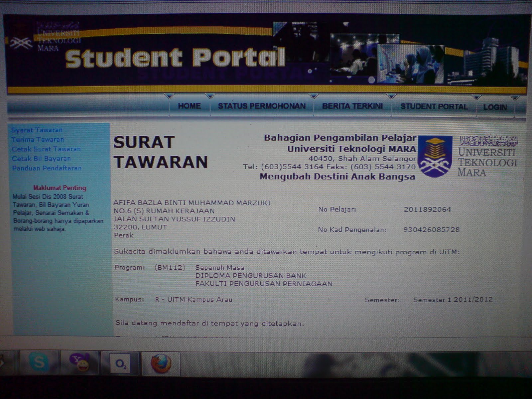Select the text DIPLOMA PENGURUSAN BANK

click(x=251, y=276)
